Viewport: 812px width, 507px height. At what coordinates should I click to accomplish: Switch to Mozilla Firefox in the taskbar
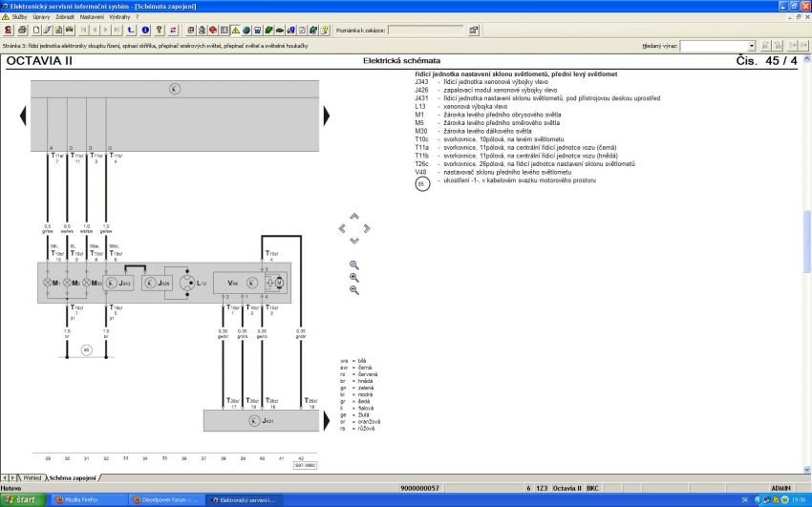[88, 500]
